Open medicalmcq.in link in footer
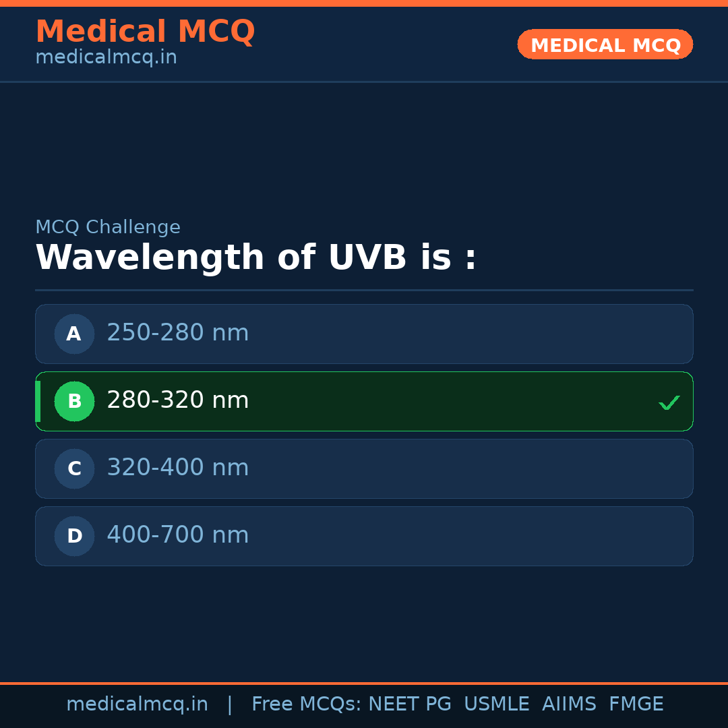This screenshot has width=728, height=728. [137, 704]
